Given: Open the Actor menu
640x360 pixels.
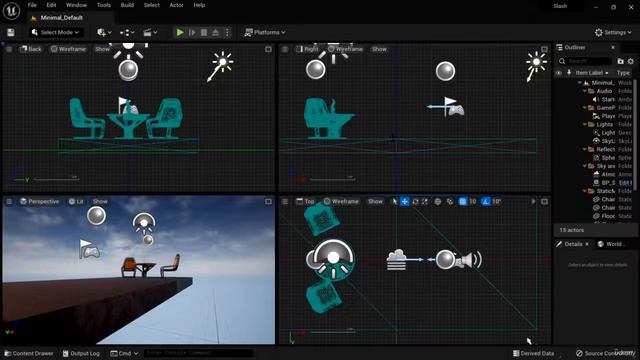Looking at the screenshot, I should tap(176, 5).
